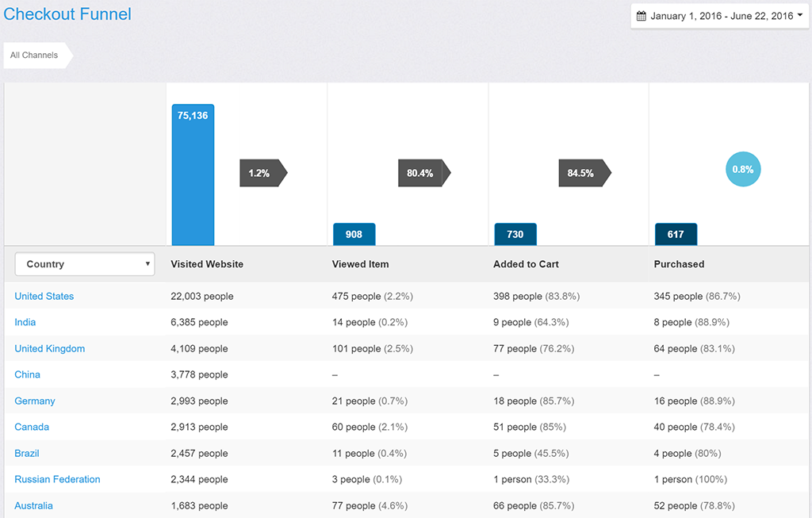Open the India country link

click(x=25, y=322)
